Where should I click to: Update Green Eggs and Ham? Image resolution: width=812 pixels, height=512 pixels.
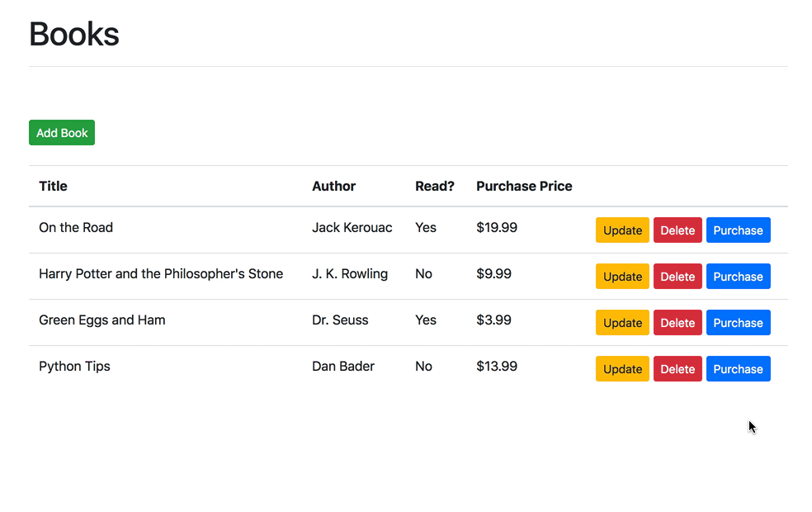coord(621,322)
